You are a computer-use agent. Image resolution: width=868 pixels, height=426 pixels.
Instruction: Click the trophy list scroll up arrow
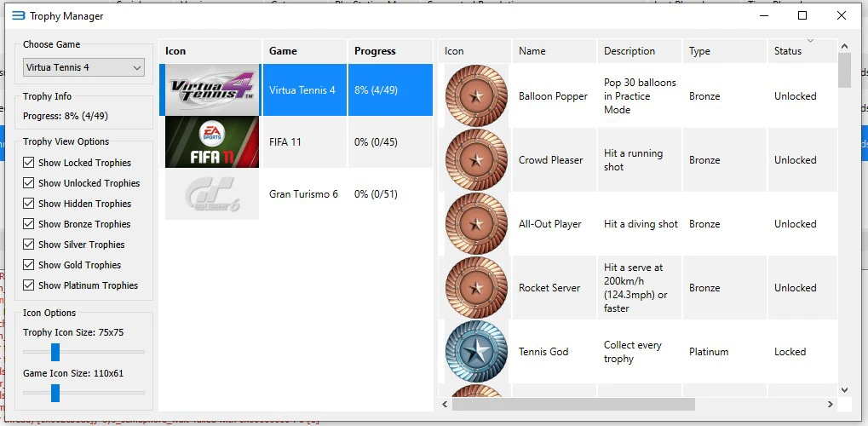[x=844, y=46]
